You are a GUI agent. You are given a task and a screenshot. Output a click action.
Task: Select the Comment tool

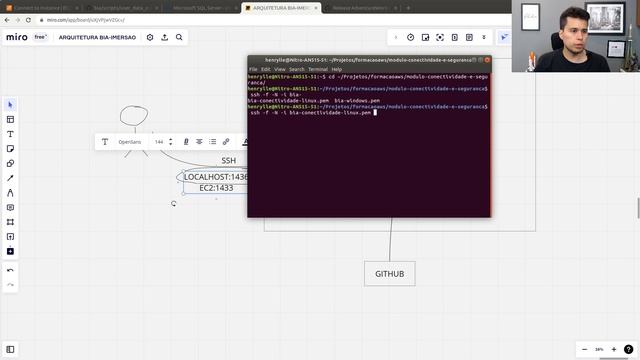click(10, 207)
